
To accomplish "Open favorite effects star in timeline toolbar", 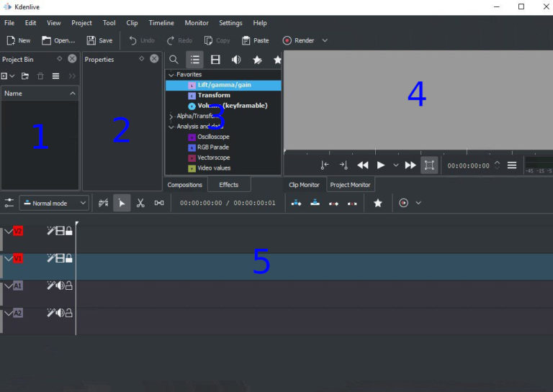I will pyautogui.click(x=378, y=203).
